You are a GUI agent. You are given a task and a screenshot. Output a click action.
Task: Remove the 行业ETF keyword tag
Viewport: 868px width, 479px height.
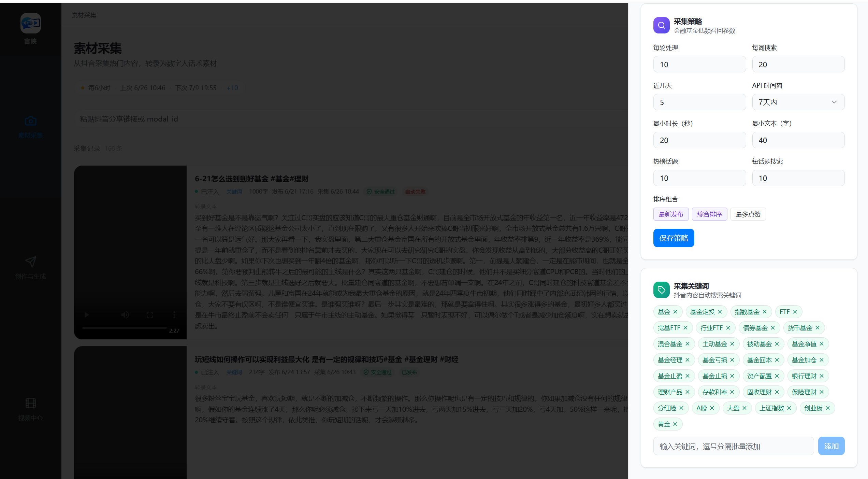pos(728,328)
